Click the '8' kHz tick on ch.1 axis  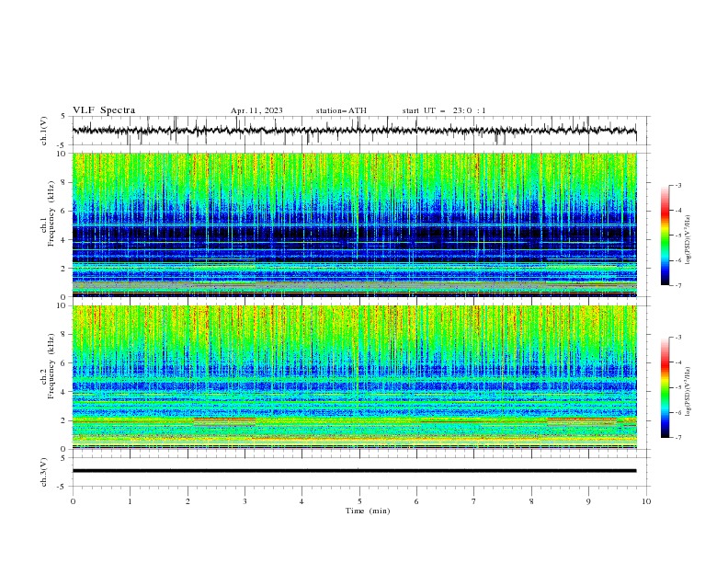[64, 182]
